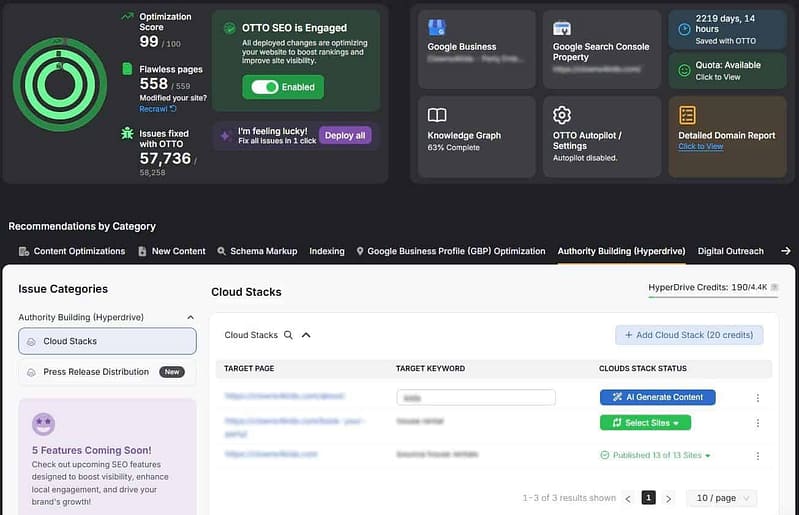Disable the OTTO SEO Enabled toggle
The height and width of the screenshot is (515, 799).
[x=265, y=87]
